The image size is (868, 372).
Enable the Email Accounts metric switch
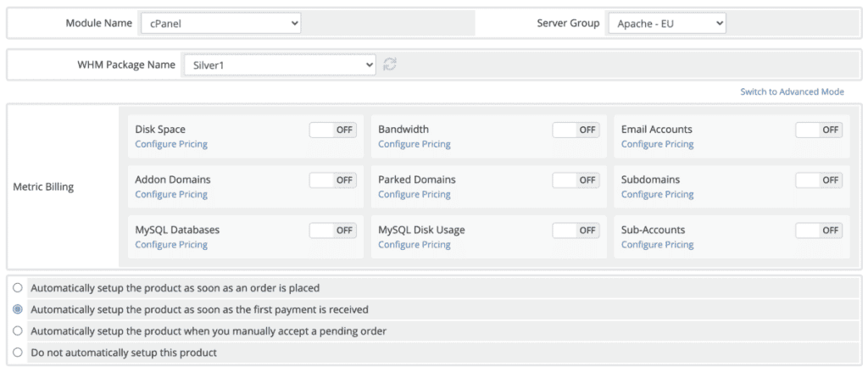(820, 130)
